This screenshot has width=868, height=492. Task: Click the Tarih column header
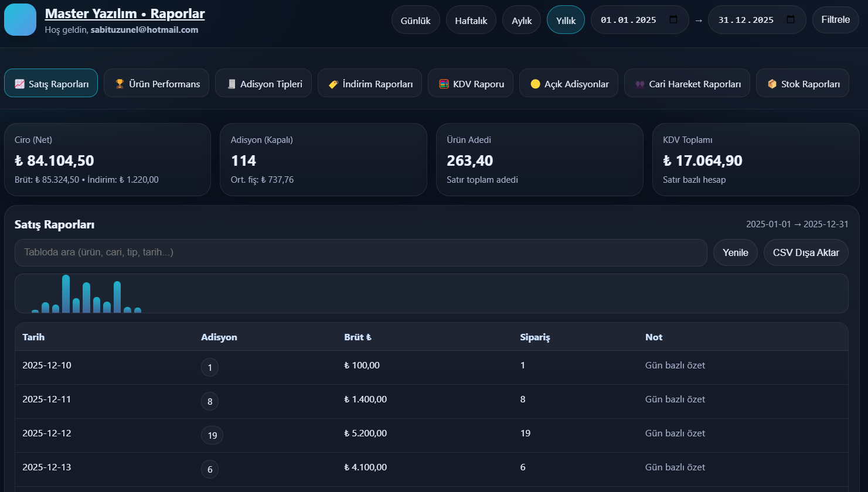(x=33, y=337)
